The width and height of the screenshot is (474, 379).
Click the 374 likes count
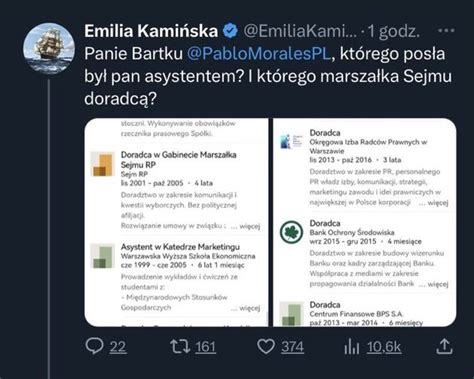point(292,347)
